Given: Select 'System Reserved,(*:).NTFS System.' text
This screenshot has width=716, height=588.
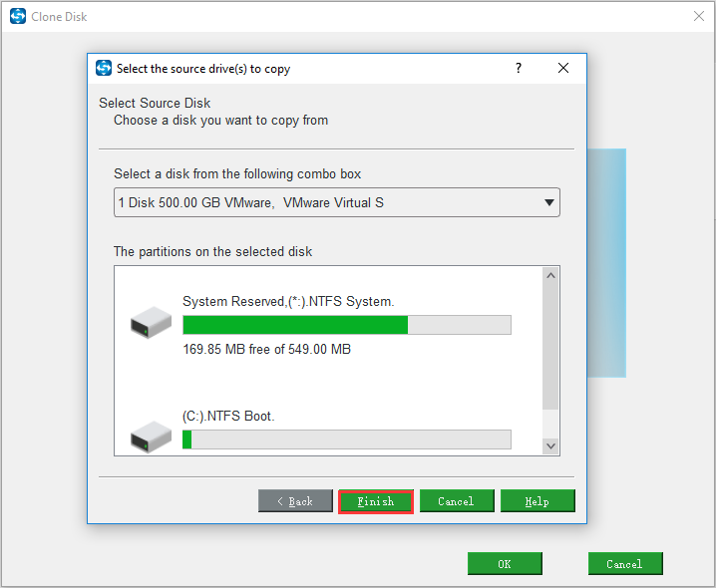Looking at the screenshot, I should click(x=288, y=302).
